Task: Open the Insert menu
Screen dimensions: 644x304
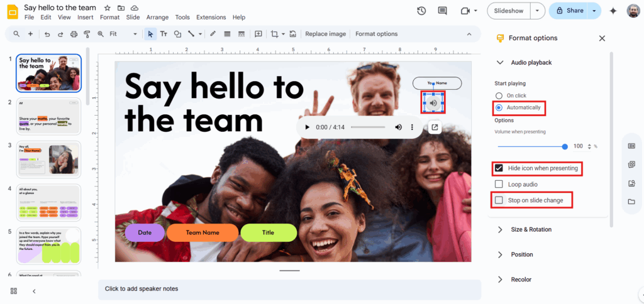Action: (86, 18)
